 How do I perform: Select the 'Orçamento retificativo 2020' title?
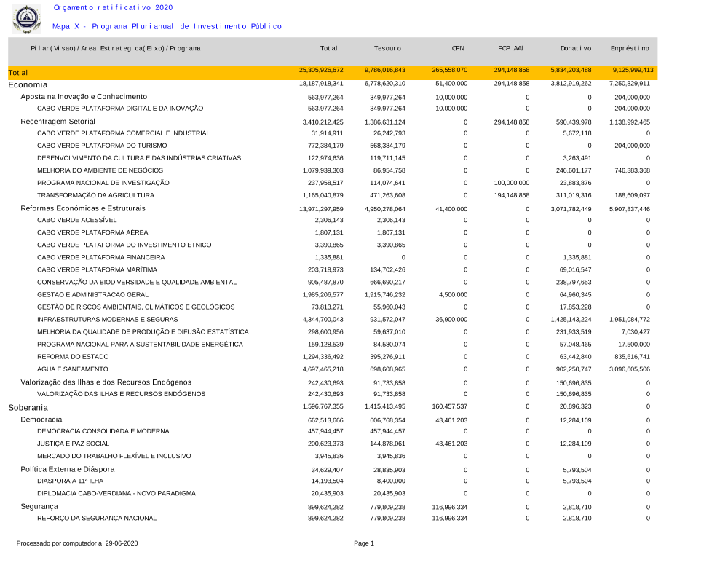point(113,7)
